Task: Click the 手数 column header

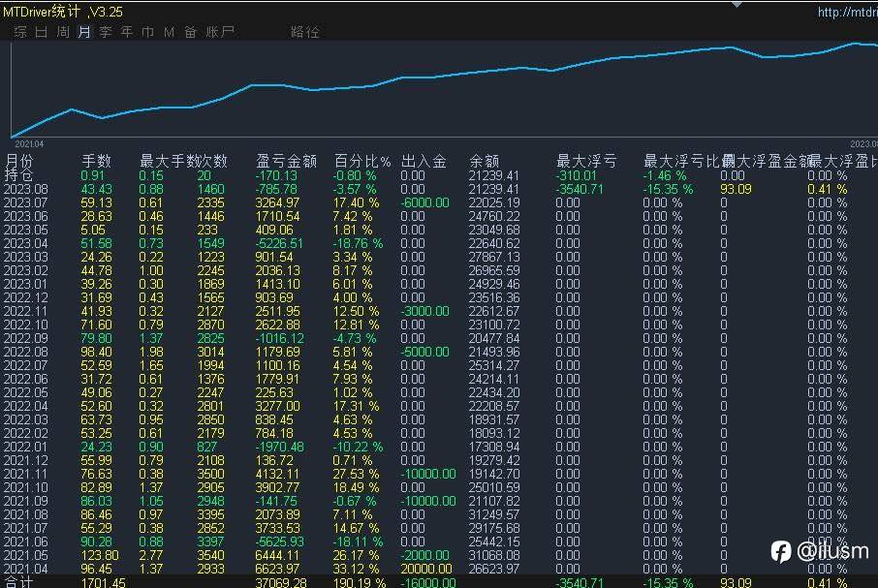Action: click(x=96, y=161)
